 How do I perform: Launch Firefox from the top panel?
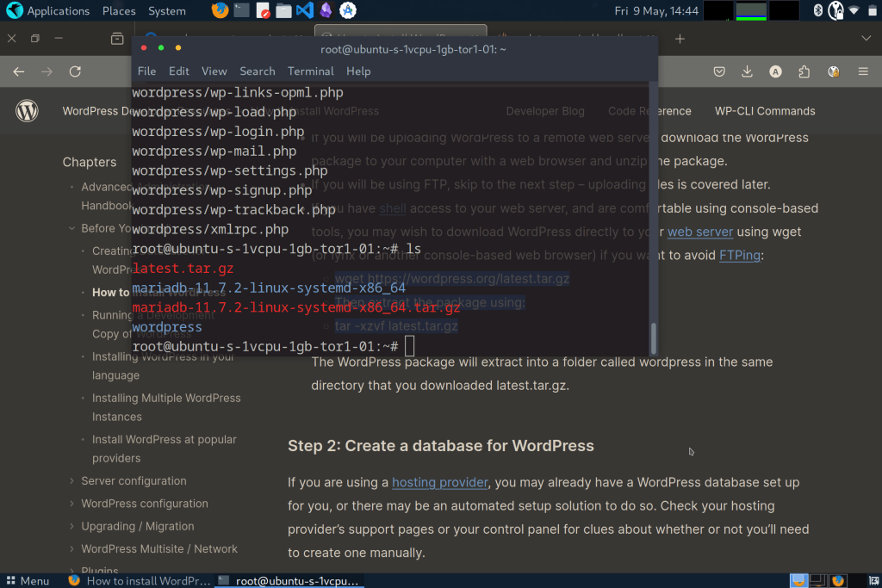tap(220, 10)
